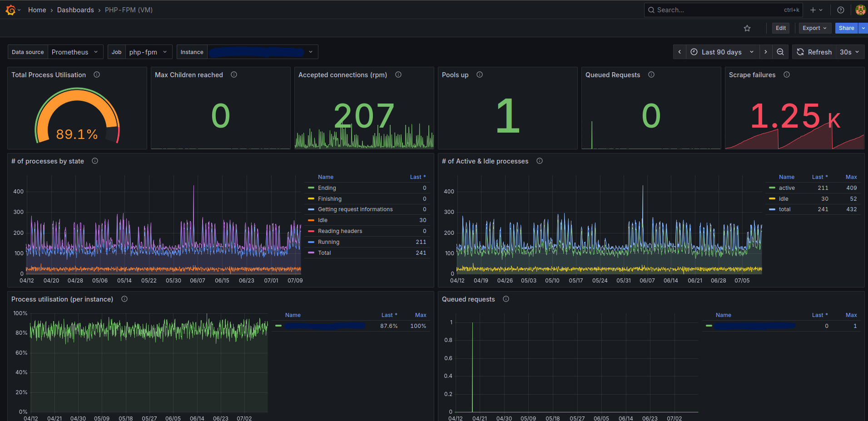Click the Share button
This screenshot has height=421, width=868.
coord(846,28)
